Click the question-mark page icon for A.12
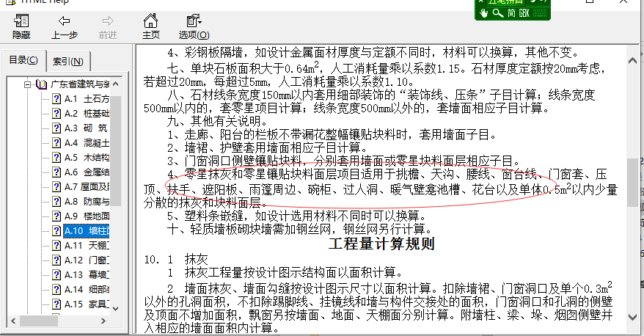Screen dimensions: 644x336 click(x=56, y=260)
